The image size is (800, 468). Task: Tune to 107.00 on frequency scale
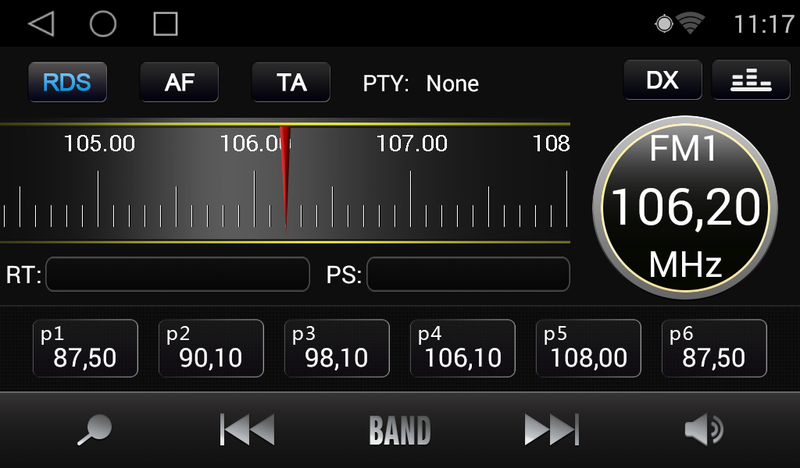click(411, 143)
